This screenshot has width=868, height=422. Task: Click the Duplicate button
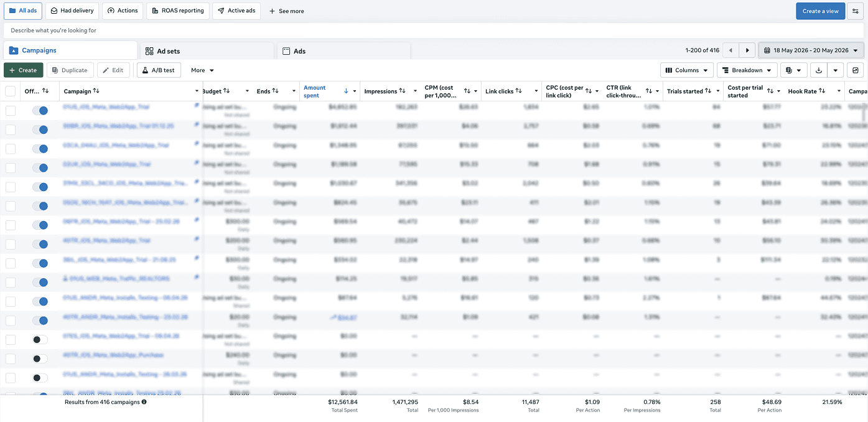point(70,70)
